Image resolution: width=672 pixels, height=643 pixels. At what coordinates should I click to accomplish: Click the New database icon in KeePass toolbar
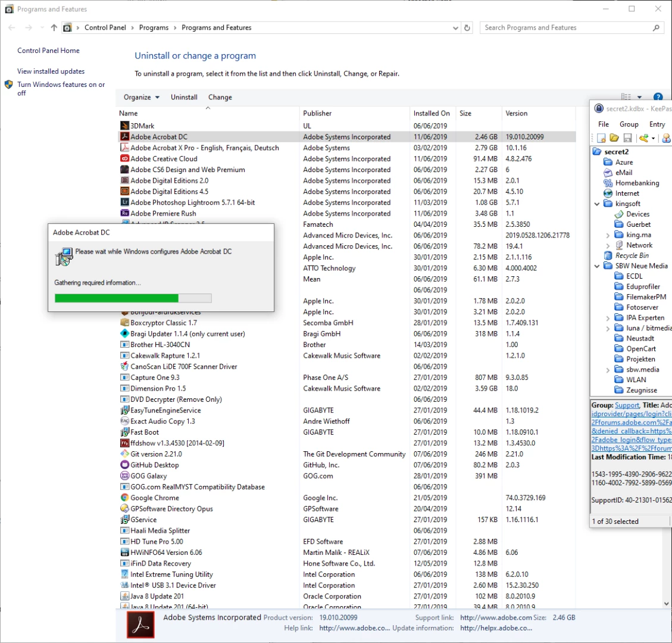(x=601, y=138)
